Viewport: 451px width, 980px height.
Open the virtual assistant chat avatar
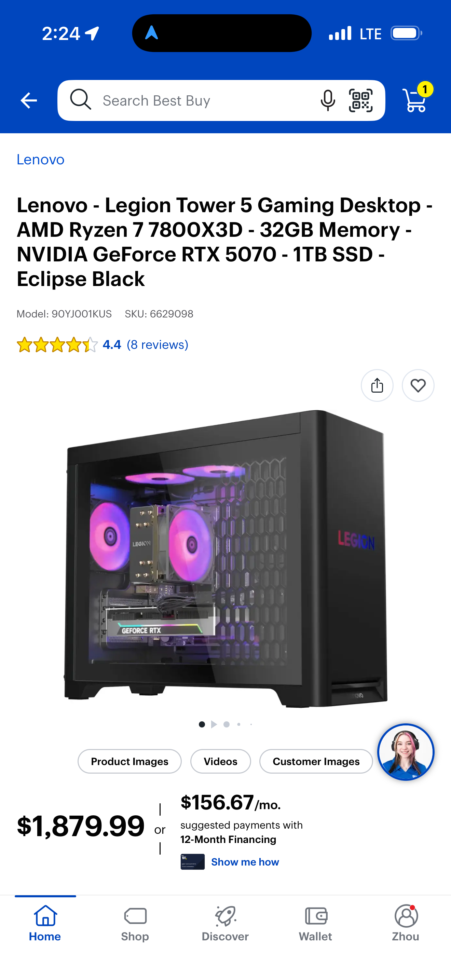[x=406, y=752]
